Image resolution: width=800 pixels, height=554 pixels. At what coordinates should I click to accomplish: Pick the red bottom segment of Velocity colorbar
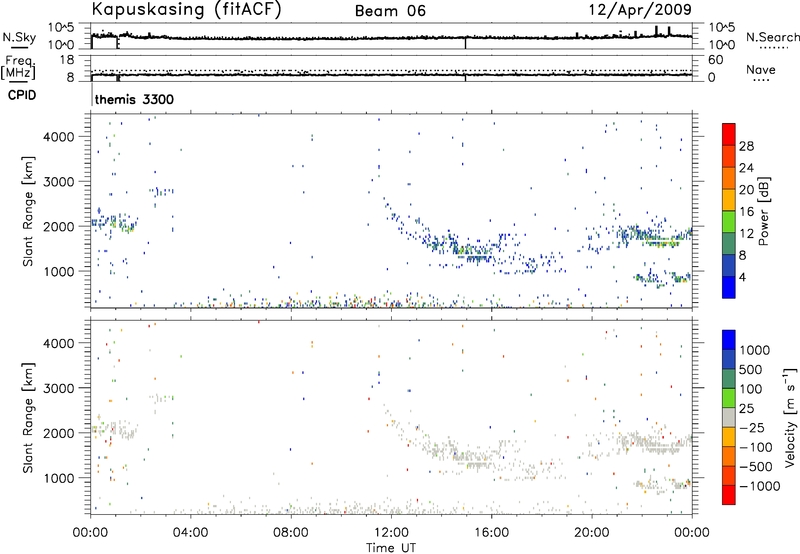tap(729, 495)
